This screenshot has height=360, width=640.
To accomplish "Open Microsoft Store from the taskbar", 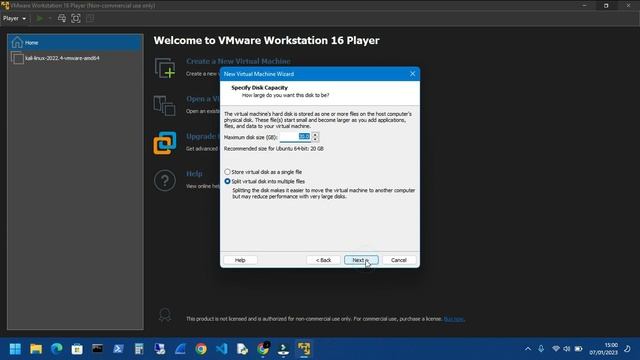I will [77, 349].
